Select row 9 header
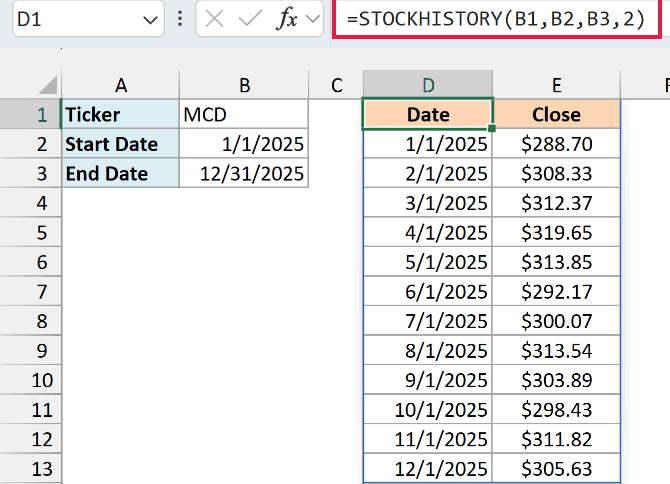670x484 pixels. (31, 350)
